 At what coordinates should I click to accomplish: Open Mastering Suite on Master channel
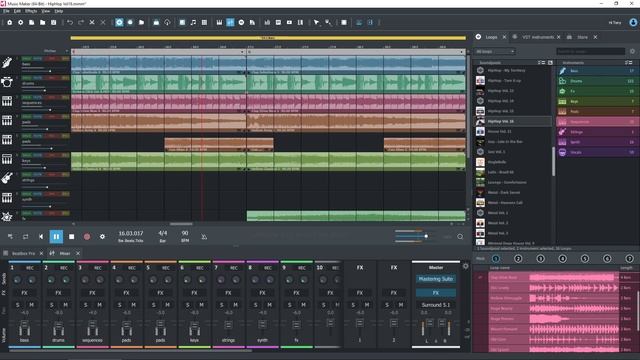tap(436, 279)
